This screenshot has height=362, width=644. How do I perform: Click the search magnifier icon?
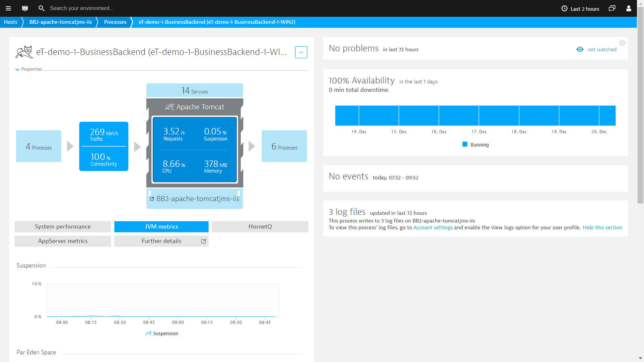(41, 8)
